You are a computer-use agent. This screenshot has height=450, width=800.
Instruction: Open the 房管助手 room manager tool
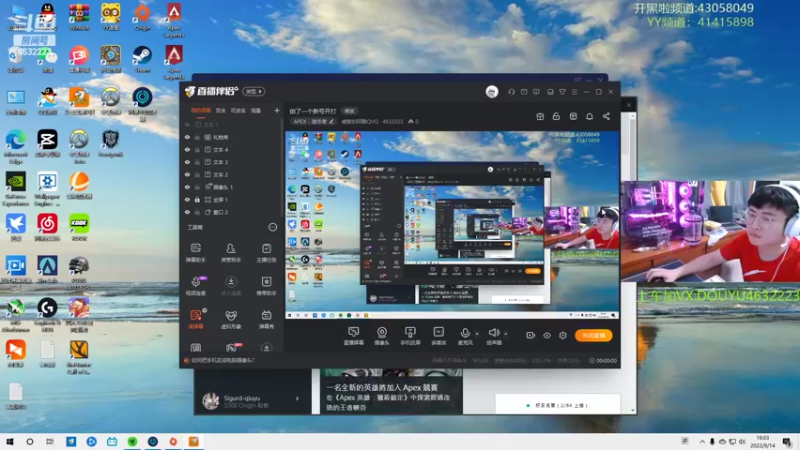(231, 253)
